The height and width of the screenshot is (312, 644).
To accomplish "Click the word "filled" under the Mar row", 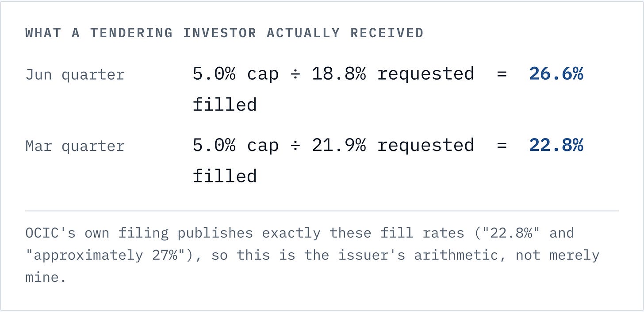I will [225, 176].
